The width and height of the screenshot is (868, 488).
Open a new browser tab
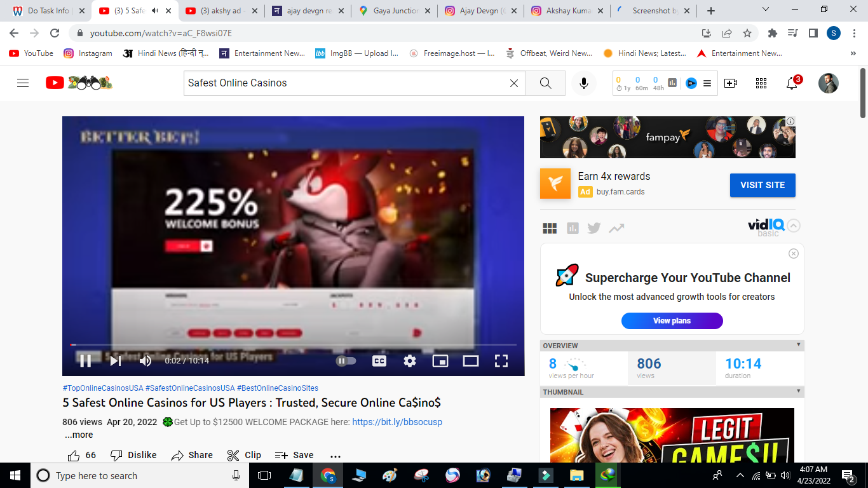[x=711, y=11]
